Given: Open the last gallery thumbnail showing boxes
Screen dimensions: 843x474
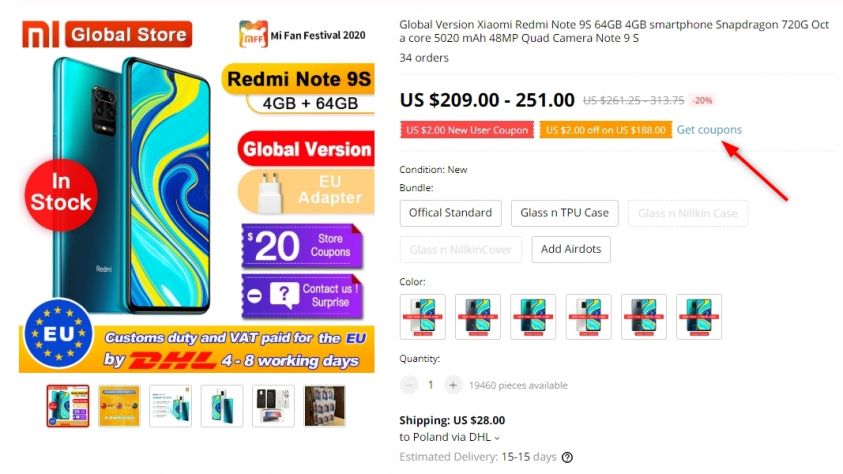Looking at the screenshot, I should click(x=325, y=406).
